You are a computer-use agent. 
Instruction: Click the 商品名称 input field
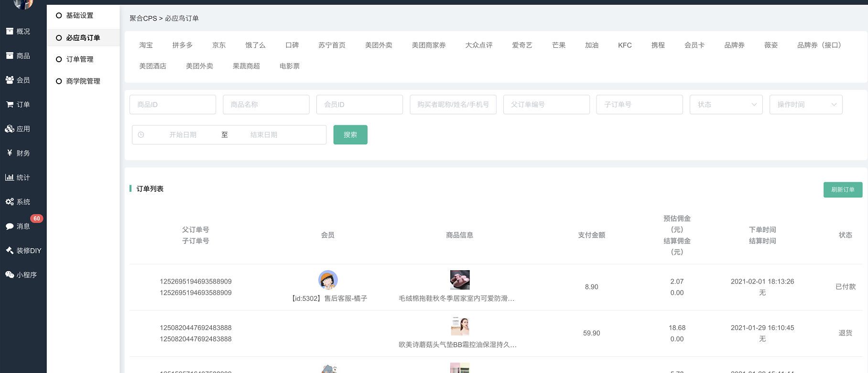pos(266,105)
